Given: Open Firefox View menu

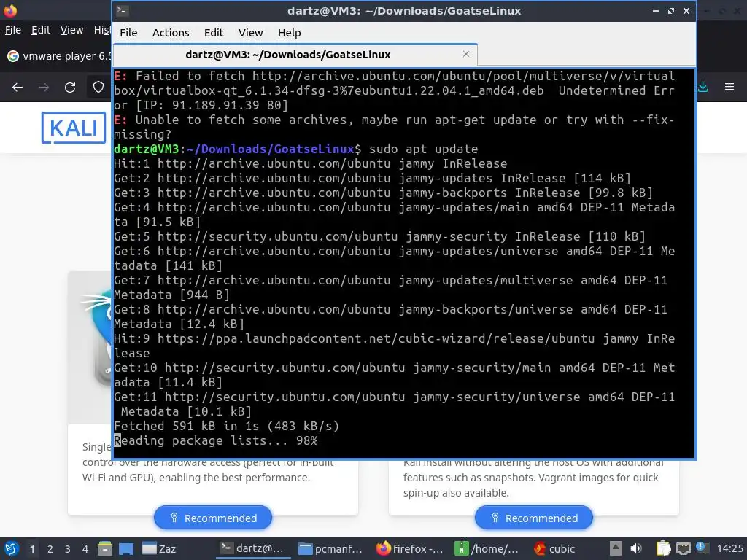Looking at the screenshot, I should click(71, 29).
